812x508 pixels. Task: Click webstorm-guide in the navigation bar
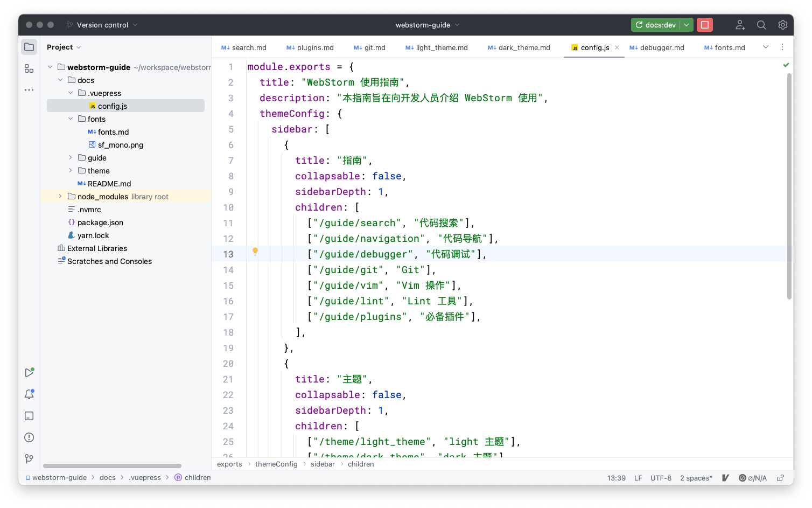tap(56, 478)
